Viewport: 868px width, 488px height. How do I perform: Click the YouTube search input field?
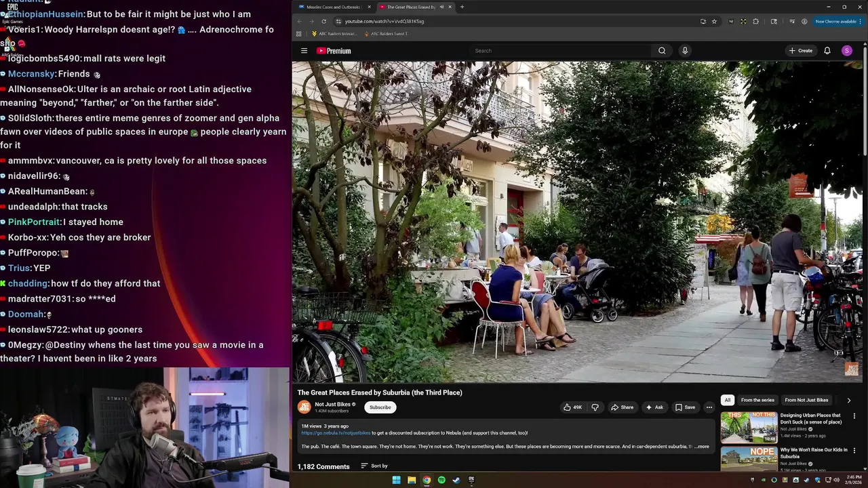tap(559, 51)
